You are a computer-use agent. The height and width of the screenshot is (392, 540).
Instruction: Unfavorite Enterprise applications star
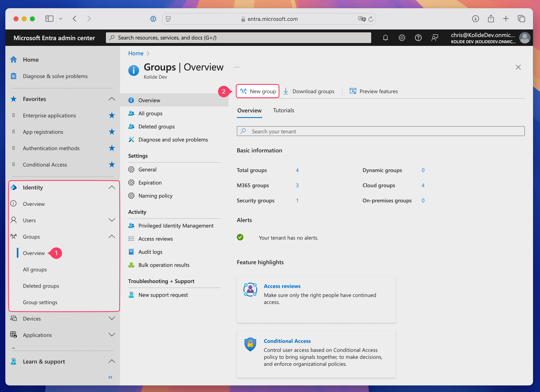112,116
